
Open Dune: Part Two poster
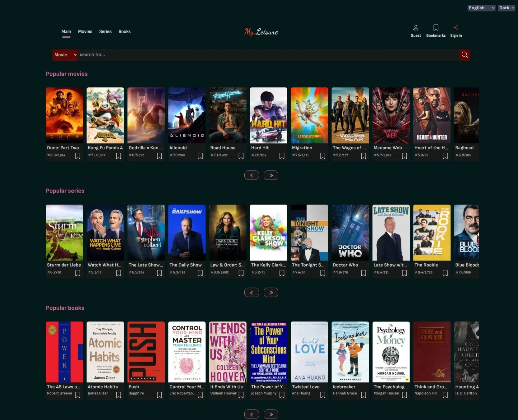(x=64, y=115)
